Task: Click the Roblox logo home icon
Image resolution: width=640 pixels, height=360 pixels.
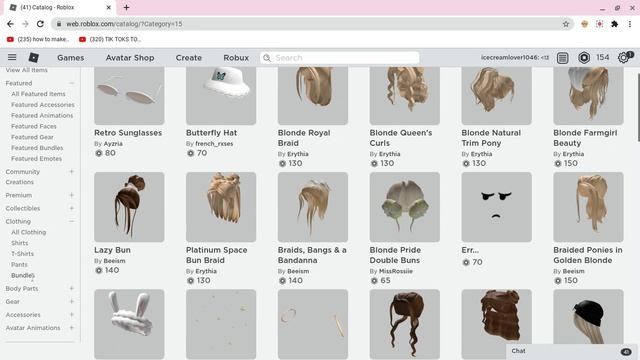Action: coord(34,58)
